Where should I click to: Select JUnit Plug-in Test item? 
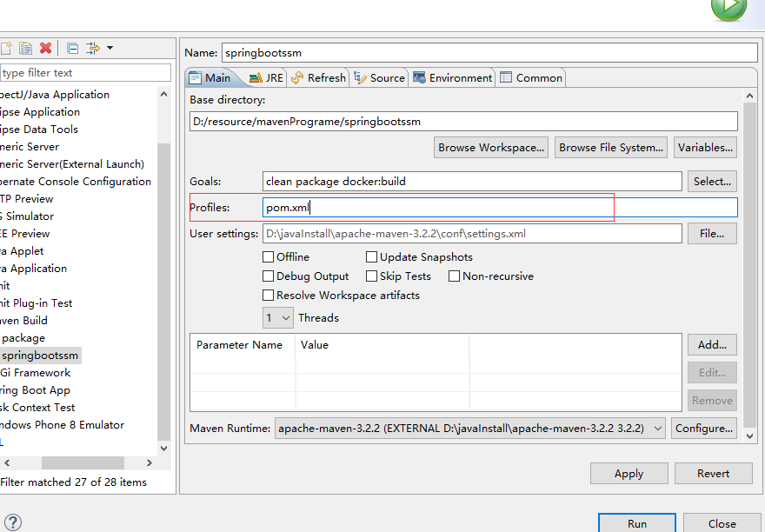pos(37,303)
